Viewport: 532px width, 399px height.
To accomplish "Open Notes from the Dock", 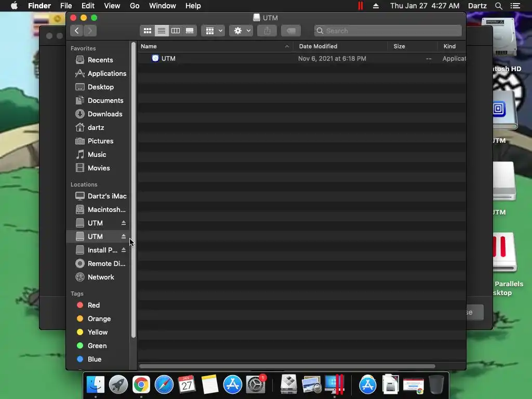I will 210,384.
